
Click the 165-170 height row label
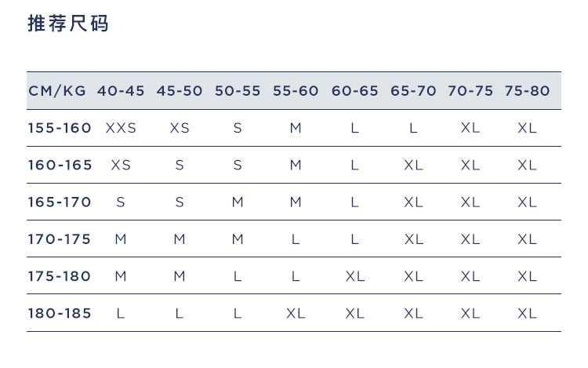tap(60, 202)
